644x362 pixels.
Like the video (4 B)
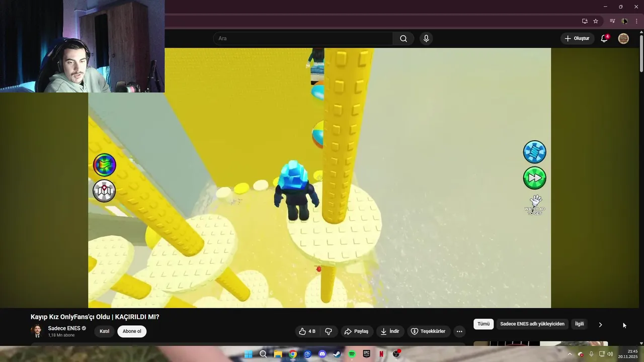tap(308, 331)
